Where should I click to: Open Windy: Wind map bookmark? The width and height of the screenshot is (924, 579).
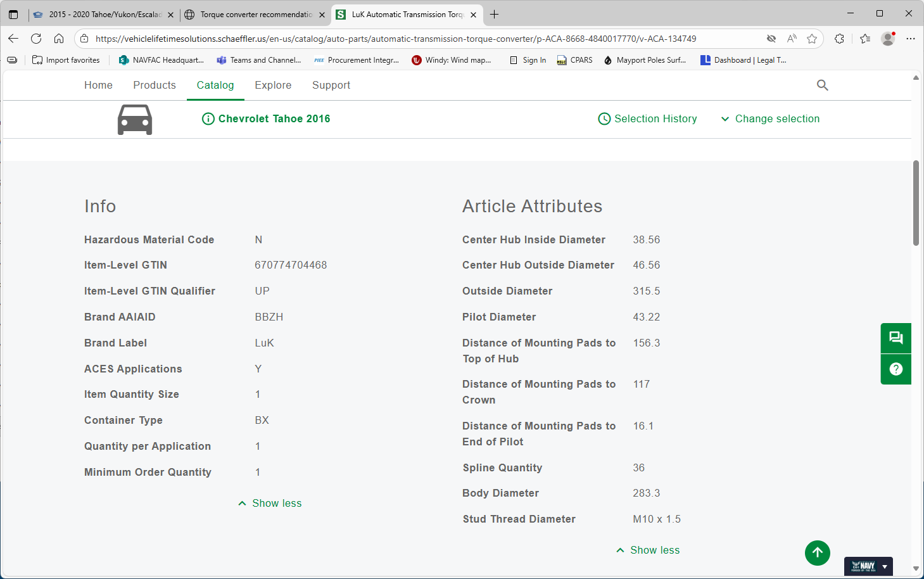452,60
